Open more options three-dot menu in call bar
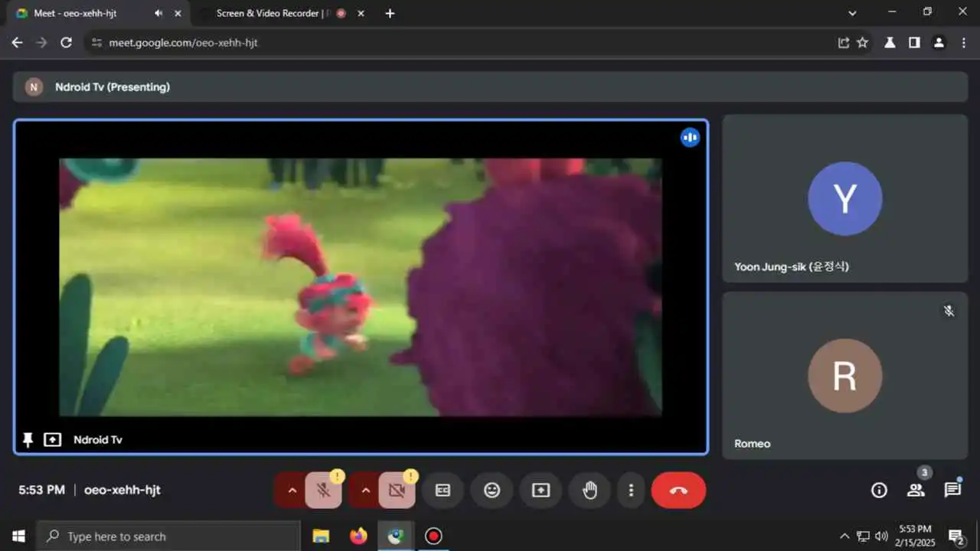The width and height of the screenshot is (980, 551). pyautogui.click(x=631, y=491)
